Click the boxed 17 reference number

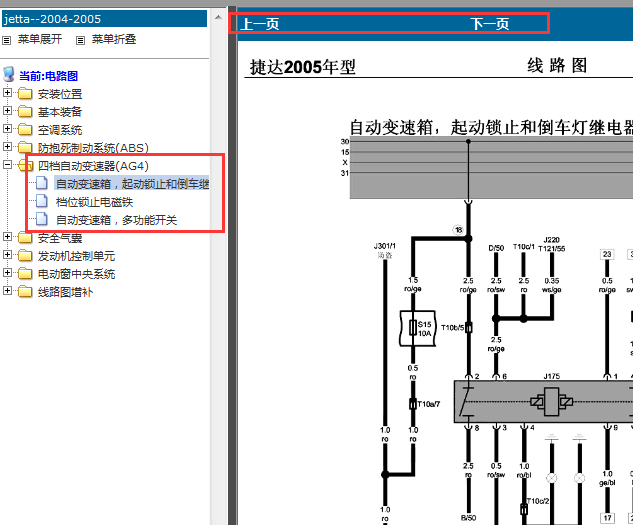click(607, 518)
